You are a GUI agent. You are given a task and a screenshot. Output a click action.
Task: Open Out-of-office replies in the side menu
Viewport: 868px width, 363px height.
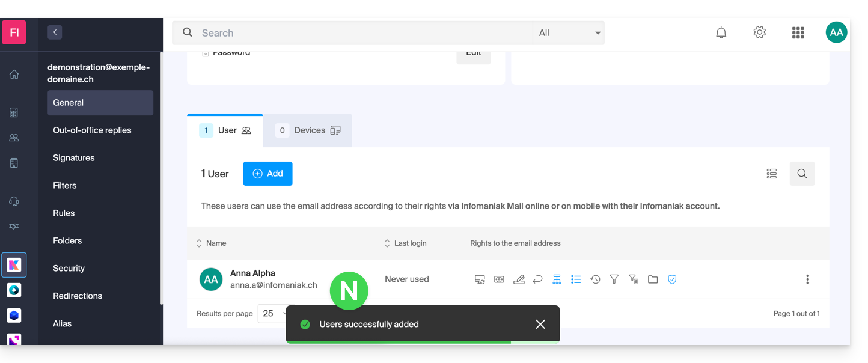(92, 130)
